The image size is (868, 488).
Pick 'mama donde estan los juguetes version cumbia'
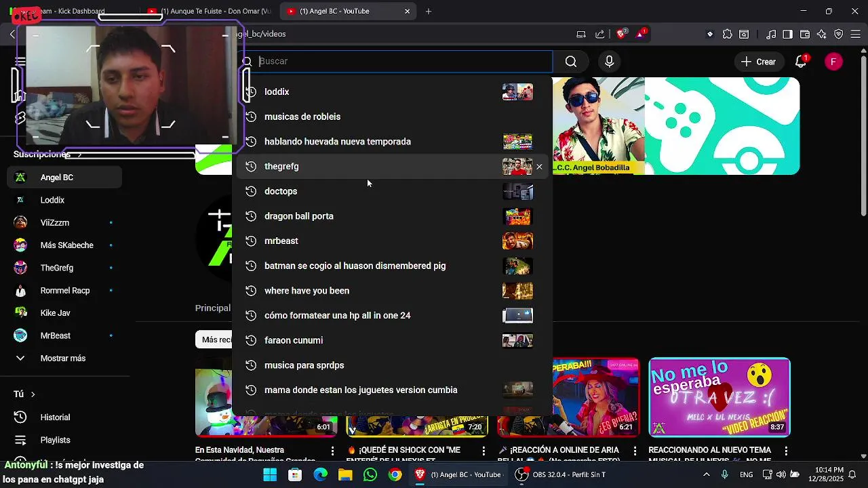click(x=392, y=390)
